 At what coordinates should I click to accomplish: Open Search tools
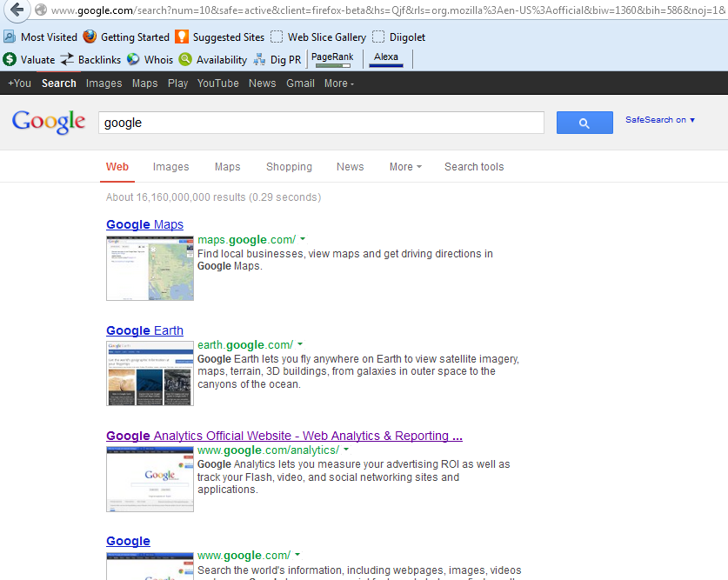point(474,167)
